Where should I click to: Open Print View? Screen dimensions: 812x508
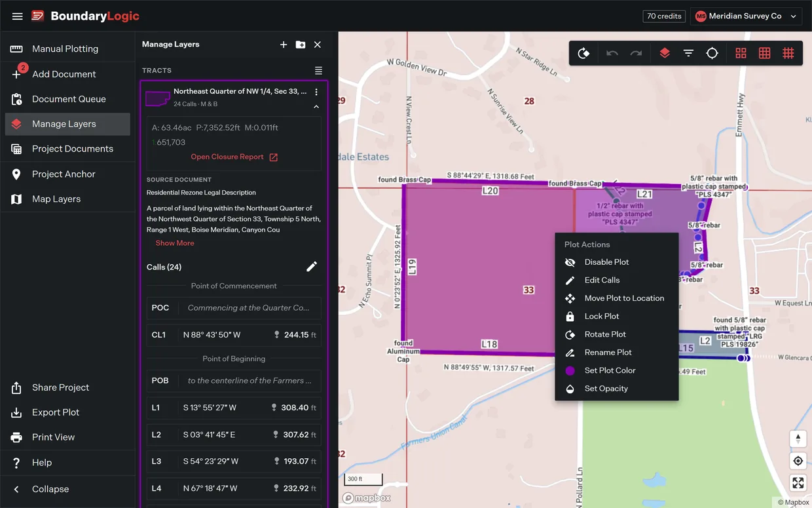point(67,437)
